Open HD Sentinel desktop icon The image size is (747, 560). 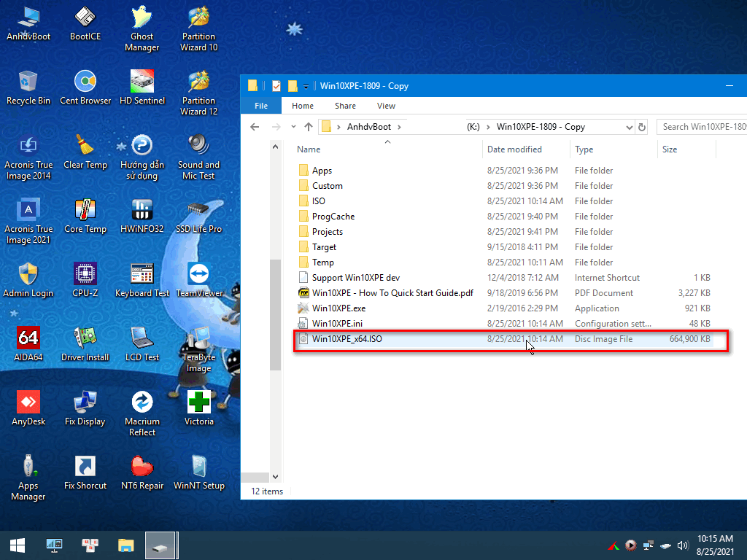142,88
